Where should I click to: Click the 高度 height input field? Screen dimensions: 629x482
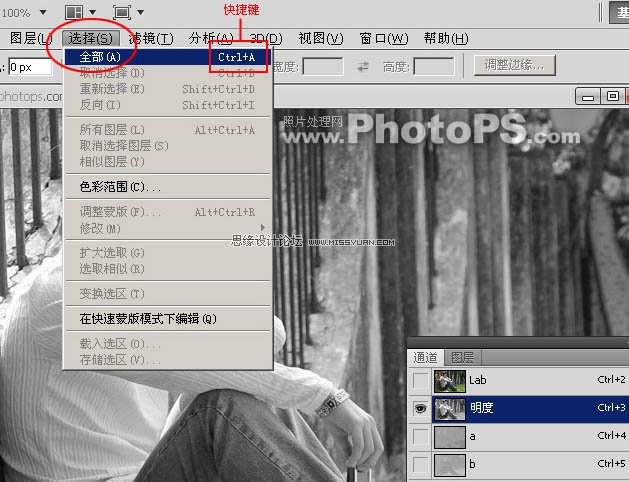click(434, 67)
